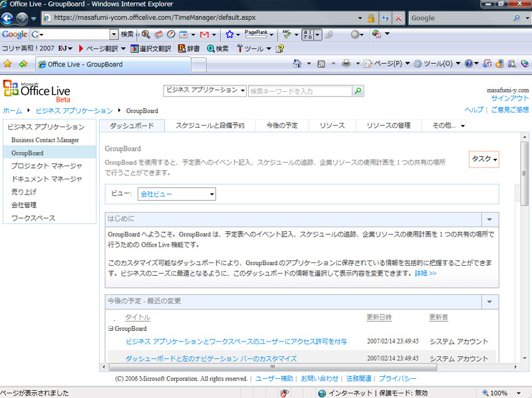Click the Office Live search keyword field
The height and width of the screenshot is (398, 532).
(x=300, y=91)
